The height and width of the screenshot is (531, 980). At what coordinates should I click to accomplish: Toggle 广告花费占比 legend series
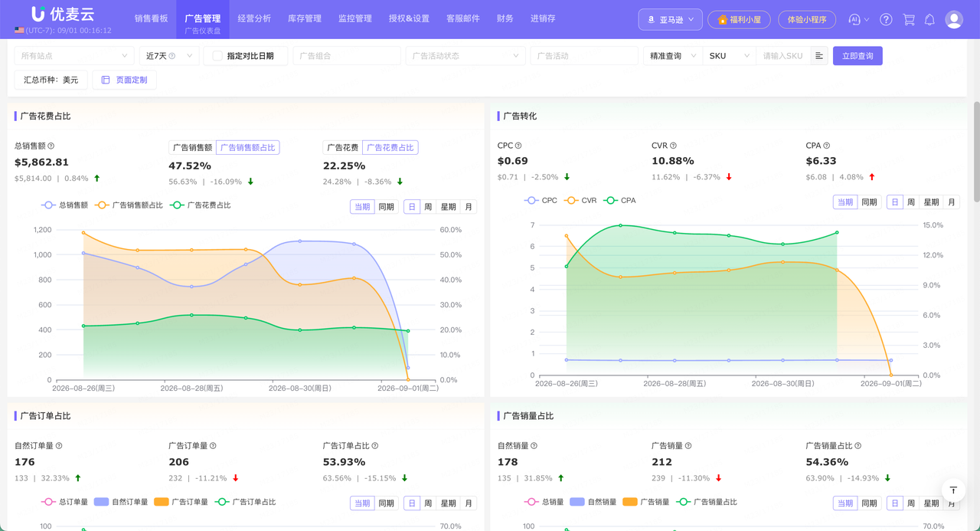point(201,205)
